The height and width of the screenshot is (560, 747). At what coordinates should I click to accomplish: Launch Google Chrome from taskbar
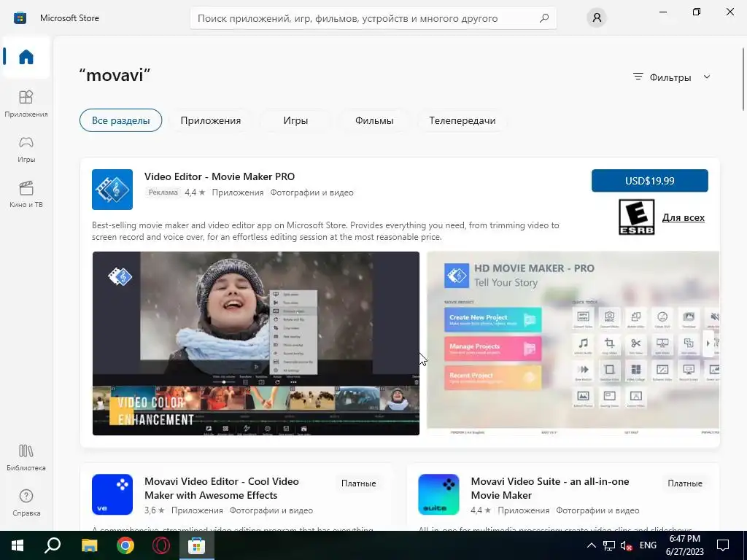125,545
